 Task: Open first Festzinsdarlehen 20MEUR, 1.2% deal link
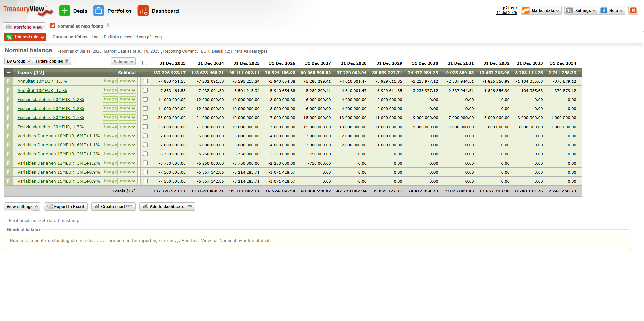(x=51, y=100)
